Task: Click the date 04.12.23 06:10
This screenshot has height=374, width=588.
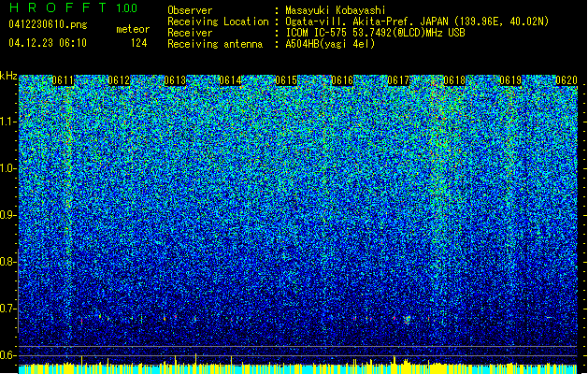Action: click(x=48, y=43)
